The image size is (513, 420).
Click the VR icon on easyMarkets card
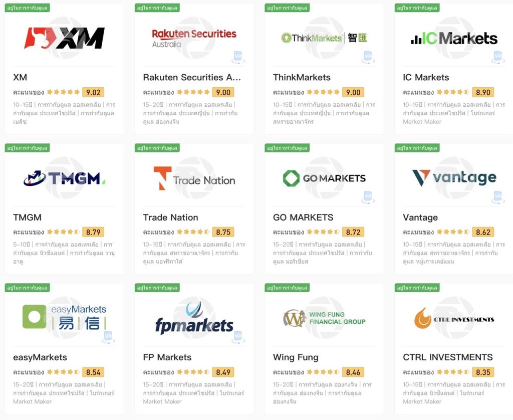click(x=108, y=337)
